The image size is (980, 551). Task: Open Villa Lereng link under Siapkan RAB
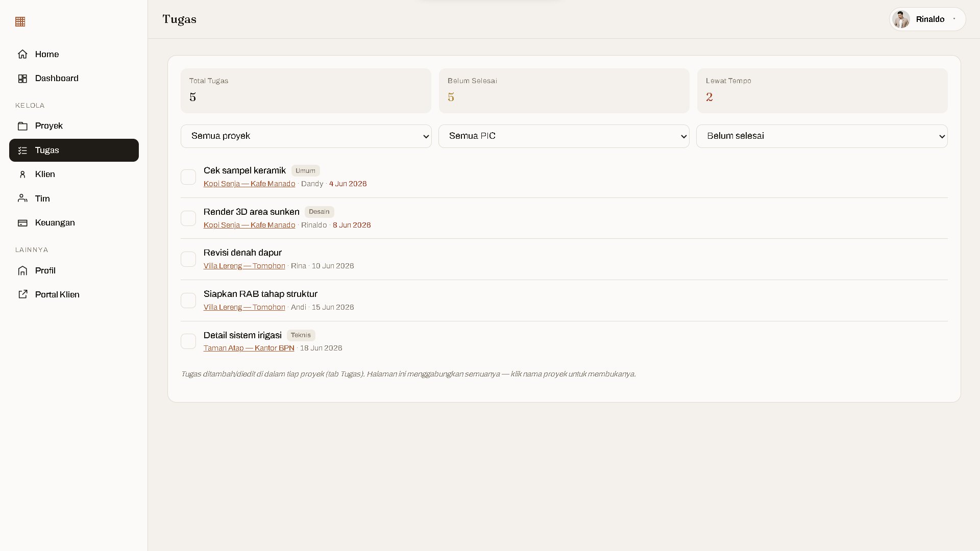[244, 307]
